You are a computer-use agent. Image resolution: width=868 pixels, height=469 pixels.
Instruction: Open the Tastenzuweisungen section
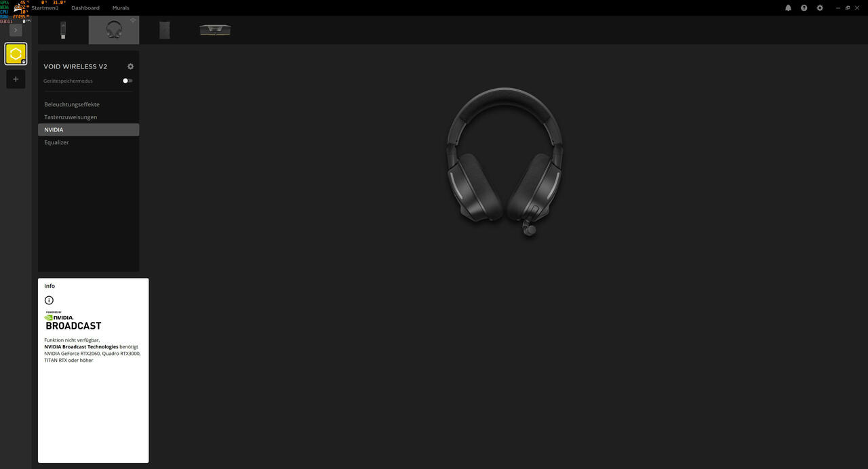click(x=70, y=117)
